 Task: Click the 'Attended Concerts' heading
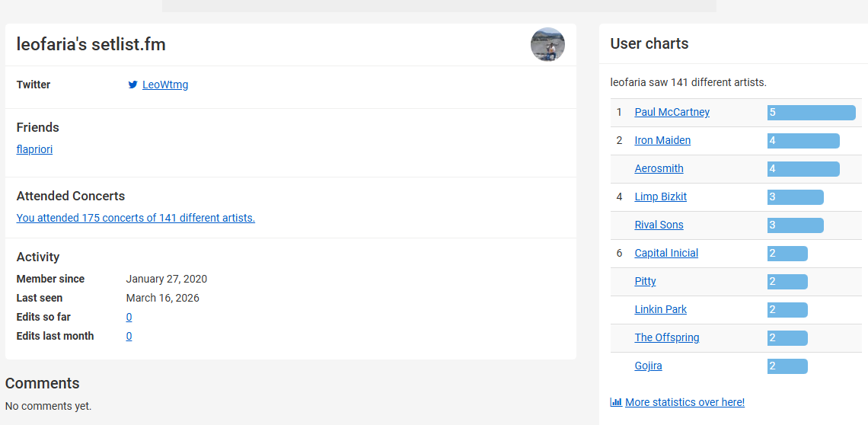pyautogui.click(x=71, y=197)
